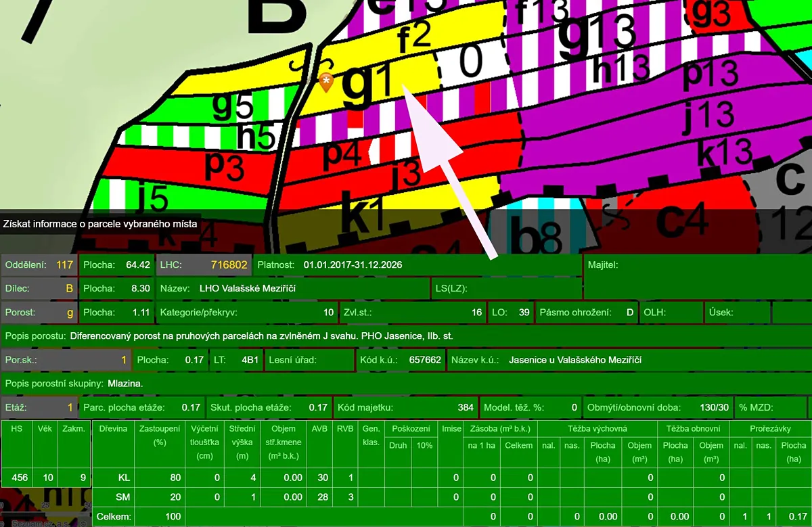Select the Zvl.st. value 16

coord(477,313)
